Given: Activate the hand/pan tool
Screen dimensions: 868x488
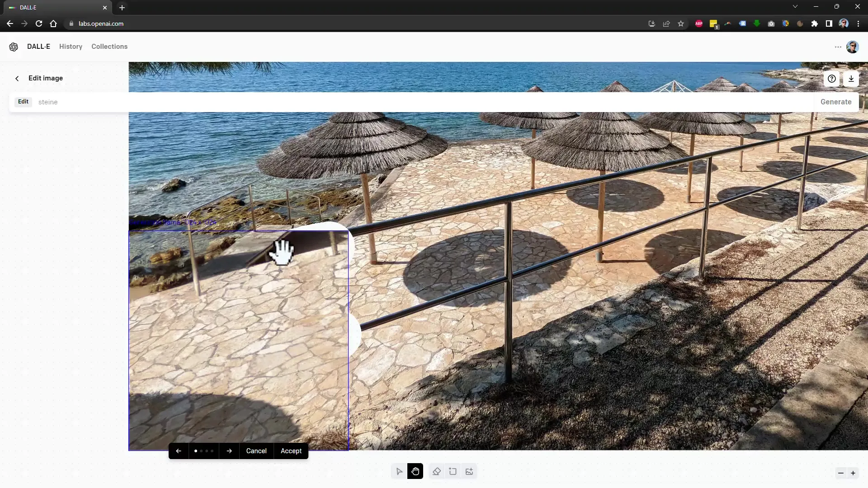Looking at the screenshot, I should [415, 471].
